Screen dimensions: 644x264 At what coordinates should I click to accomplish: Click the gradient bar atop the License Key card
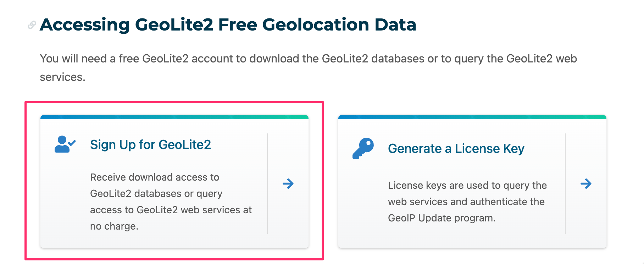pyautogui.click(x=473, y=116)
